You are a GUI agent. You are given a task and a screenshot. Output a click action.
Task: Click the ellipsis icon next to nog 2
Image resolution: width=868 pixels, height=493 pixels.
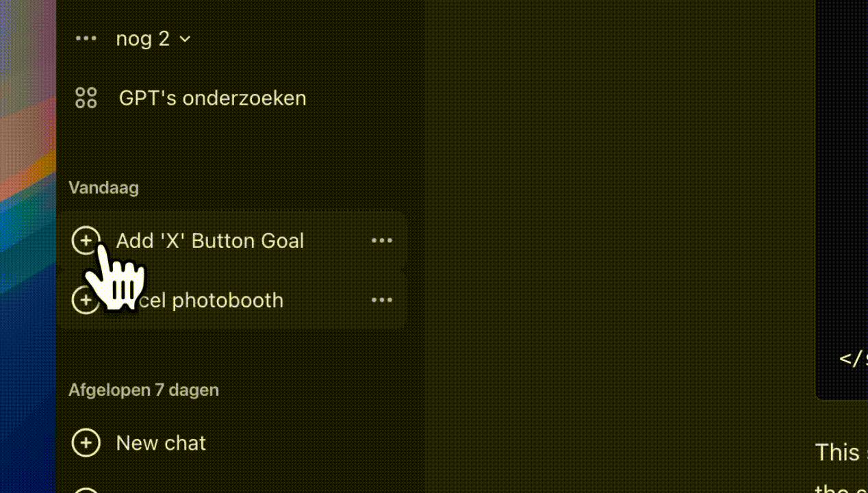pos(86,38)
